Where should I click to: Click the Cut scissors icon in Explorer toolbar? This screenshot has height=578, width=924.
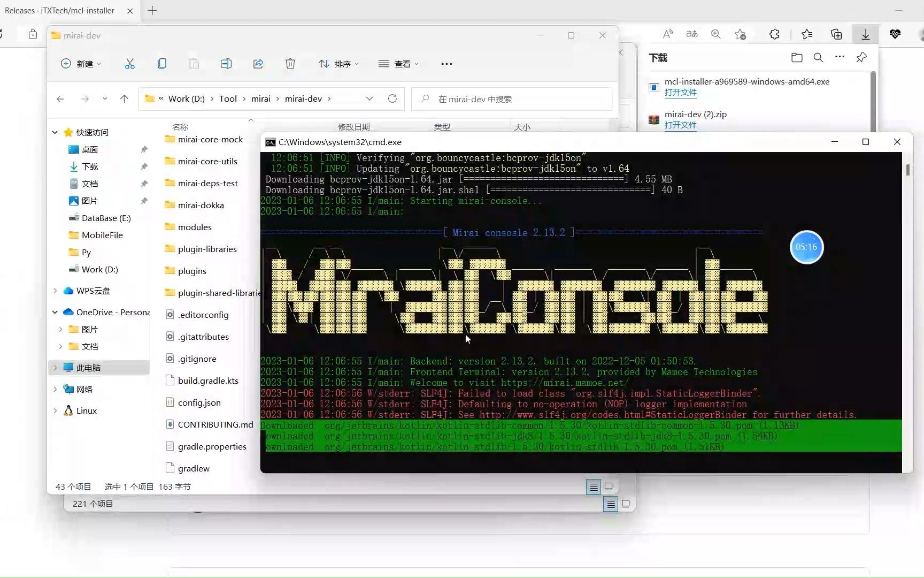click(130, 64)
